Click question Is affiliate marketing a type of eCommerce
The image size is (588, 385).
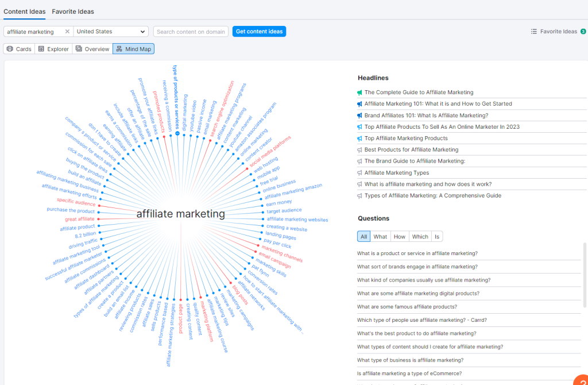click(409, 374)
